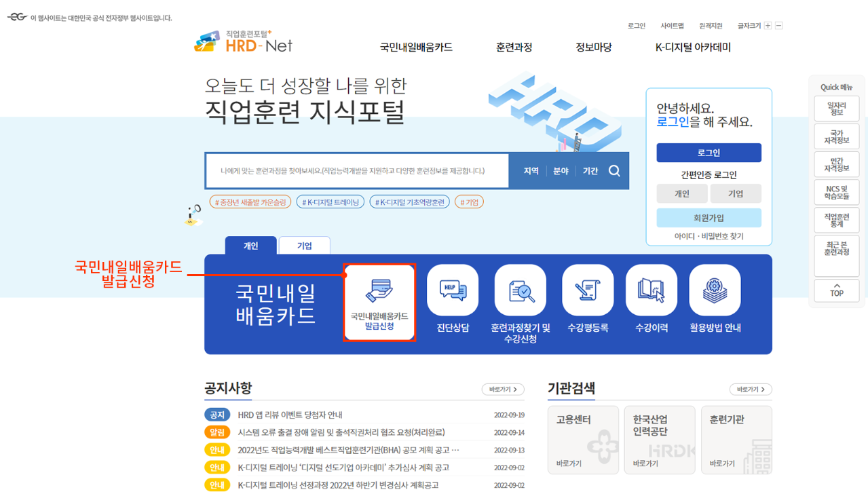Open notice 2022년도 베스트직업훈련기관(BHA) 공모

(349, 450)
